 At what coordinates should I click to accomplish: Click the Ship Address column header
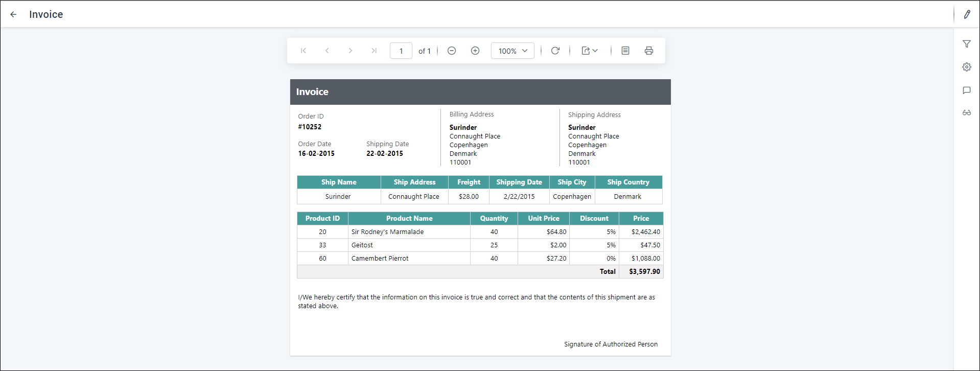point(414,182)
